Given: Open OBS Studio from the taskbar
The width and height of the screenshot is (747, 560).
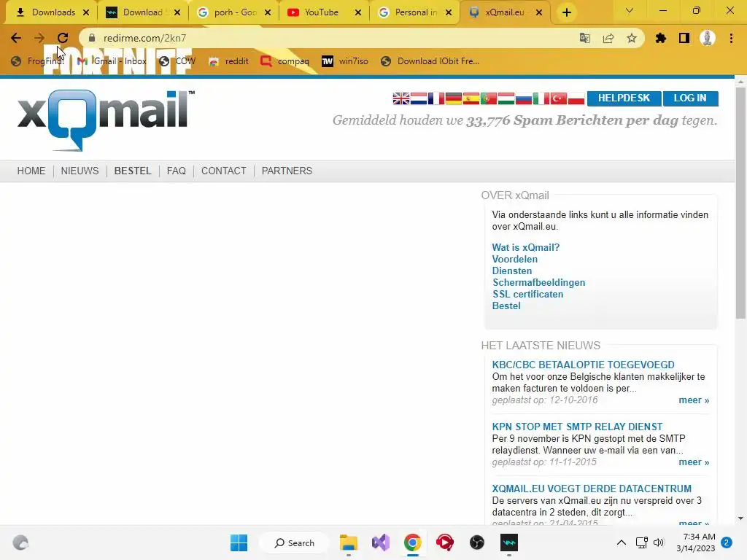Looking at the screenshot, I should pos(477,542).
